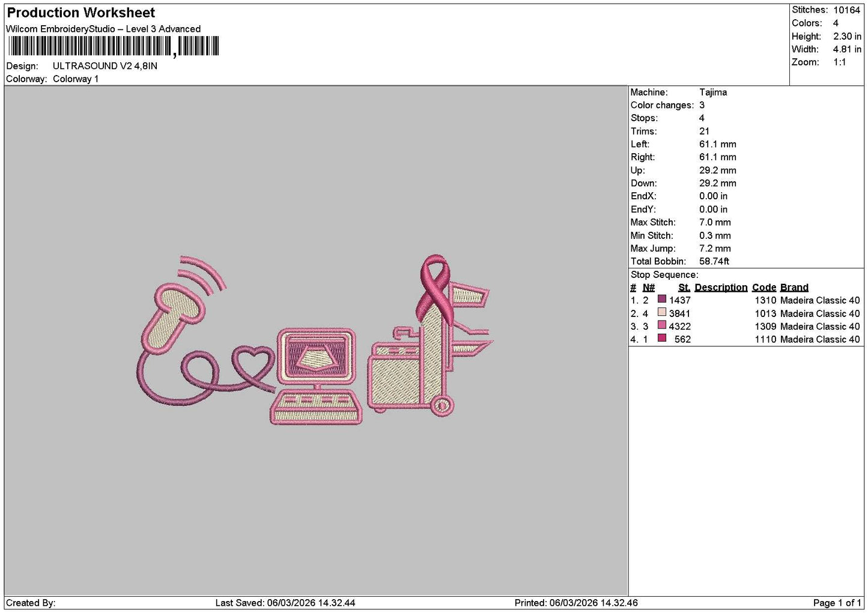Click 'Madeira Classic 40' for code 1310
This screenshot has height=613, width=868.
(x=820, y=300)
